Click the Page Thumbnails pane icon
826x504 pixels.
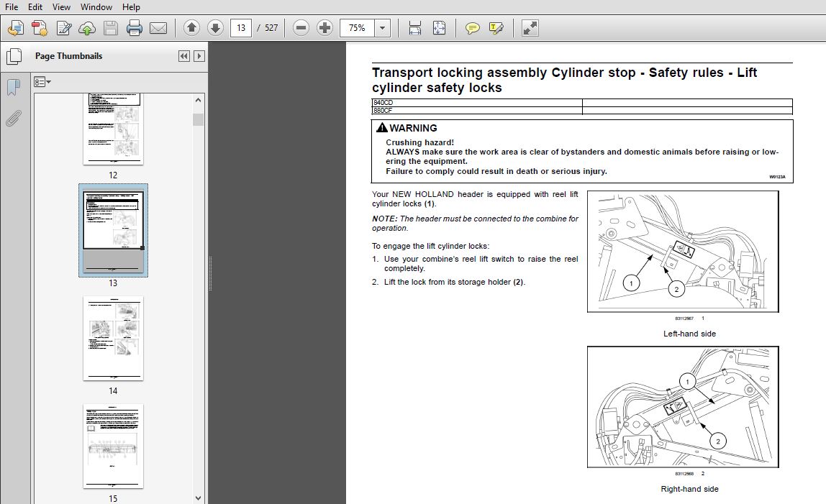click(x=14, y=56)
